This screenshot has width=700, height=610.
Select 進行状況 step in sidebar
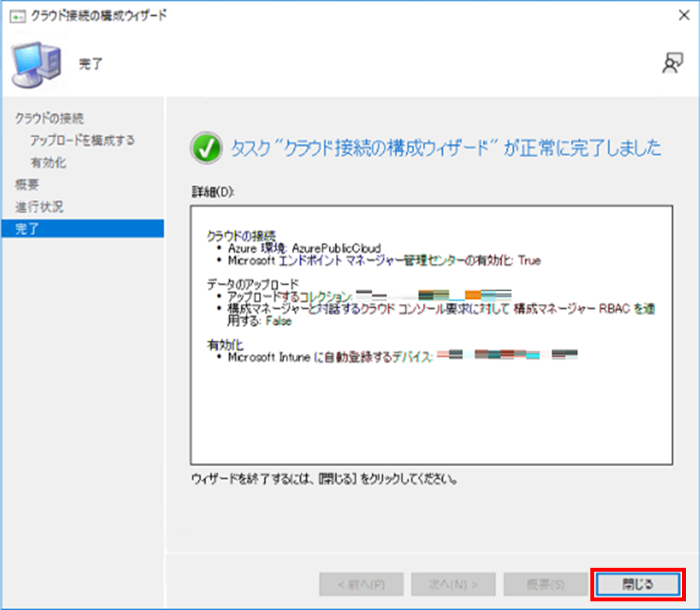coord(39,207)
